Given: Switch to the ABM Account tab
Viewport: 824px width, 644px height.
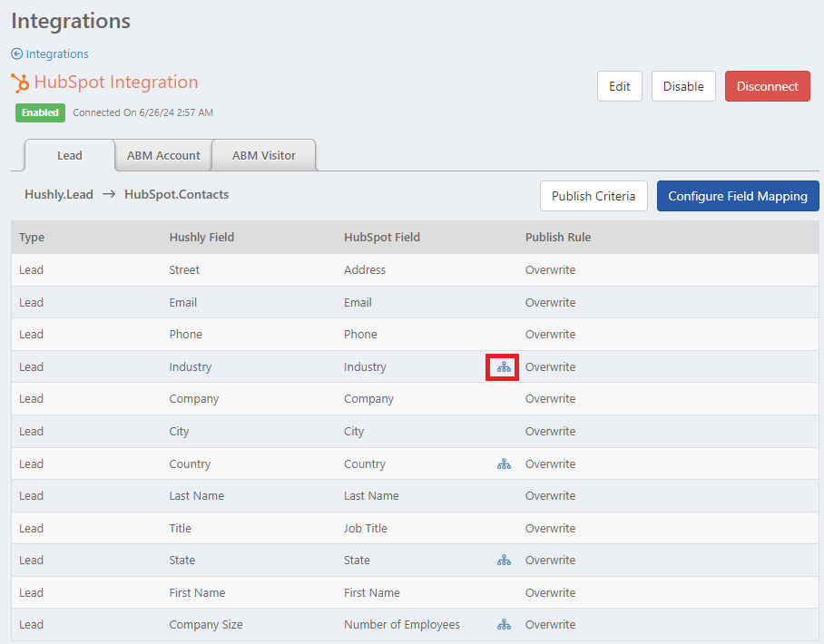Looking at the screenshot, I should (163, 155).
